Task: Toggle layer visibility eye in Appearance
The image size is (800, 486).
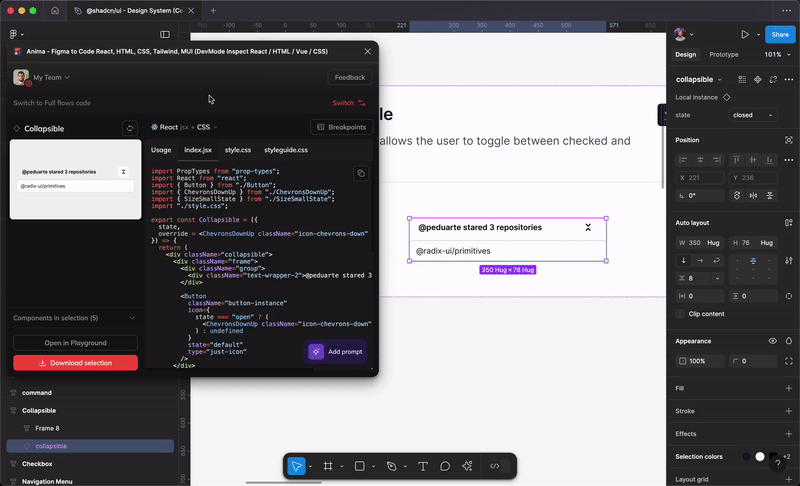Action: (x=772, y=341)
